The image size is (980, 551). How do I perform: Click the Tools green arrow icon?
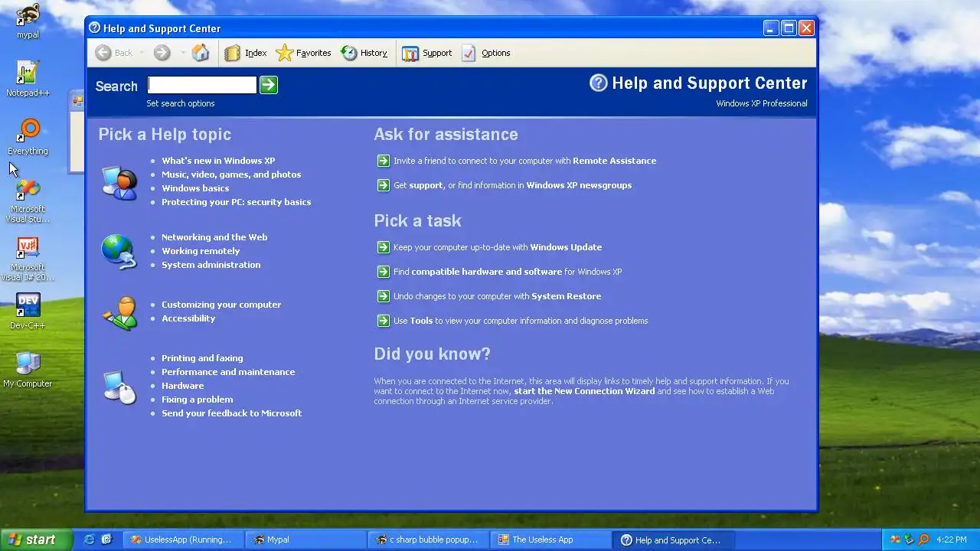pyautogui.click(x=384, y=321)
